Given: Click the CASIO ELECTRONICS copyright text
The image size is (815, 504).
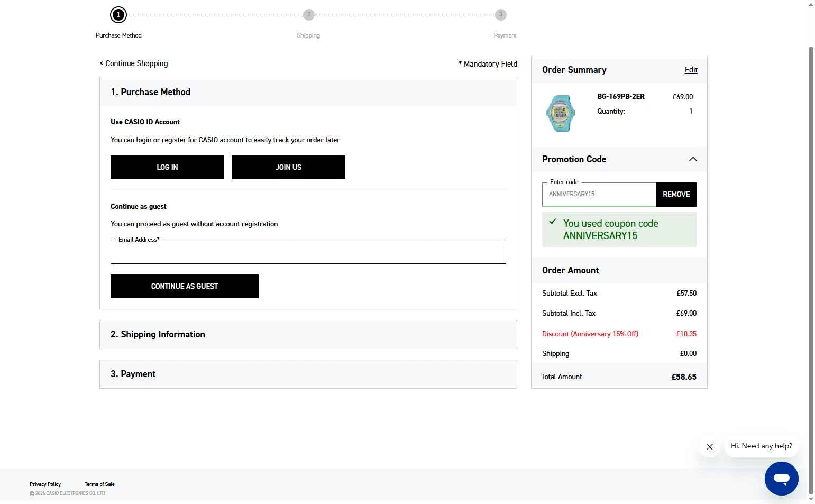Looking at the screenshot, I should [x=67, y=493].
